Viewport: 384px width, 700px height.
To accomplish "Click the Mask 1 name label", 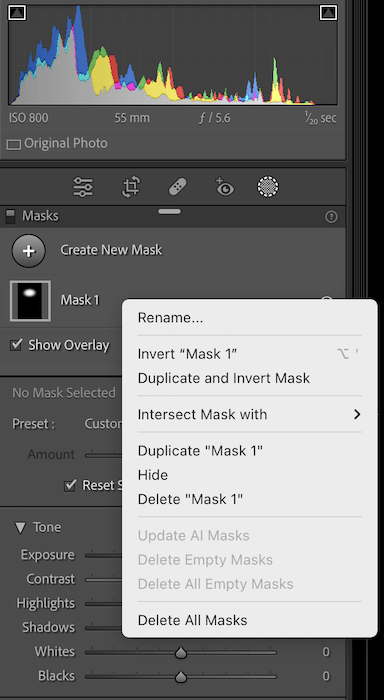I will point(80,300).
